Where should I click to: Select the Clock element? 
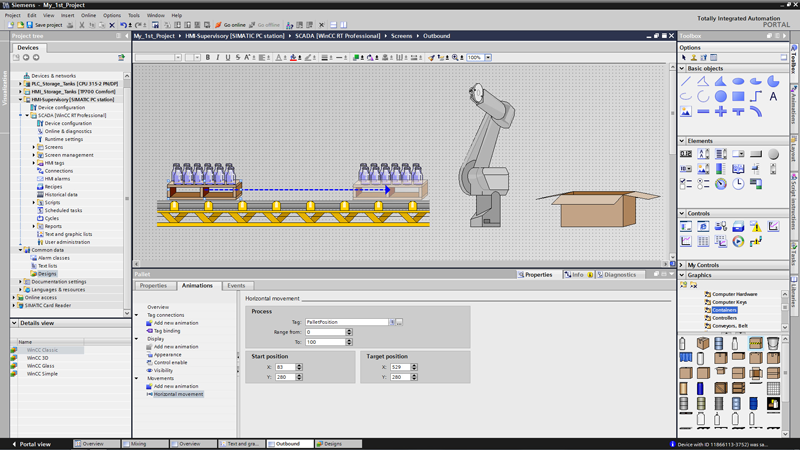(738, 184)
